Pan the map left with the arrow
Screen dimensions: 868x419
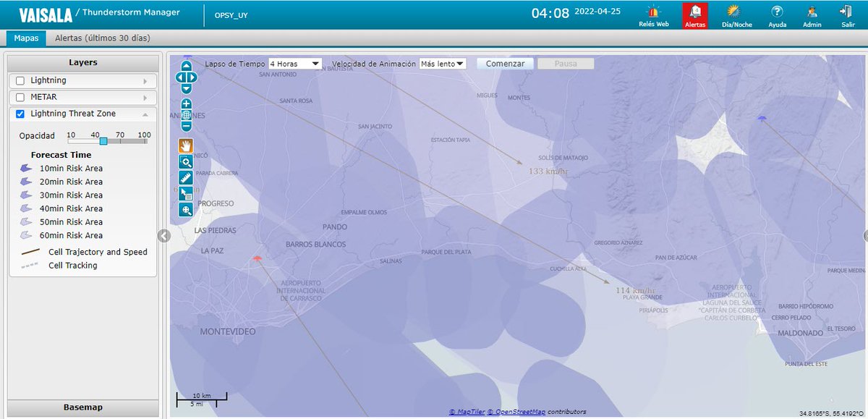tap(180, 77)
